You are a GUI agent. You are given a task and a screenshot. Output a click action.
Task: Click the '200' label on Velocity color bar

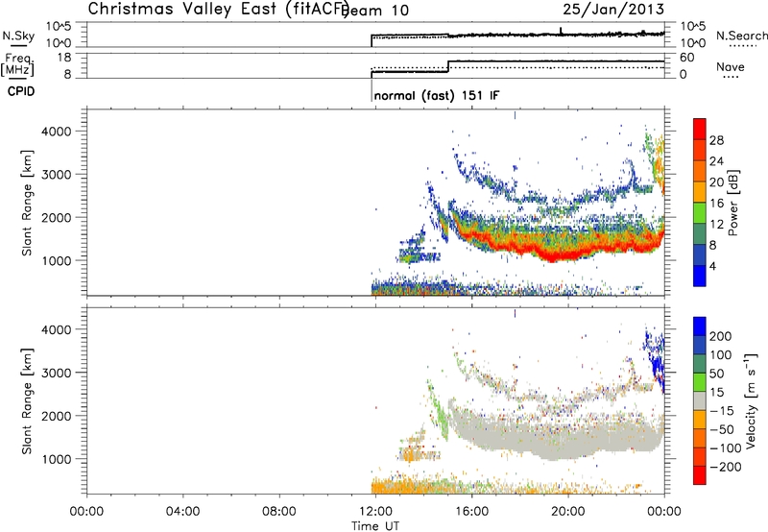coord(721,336)
